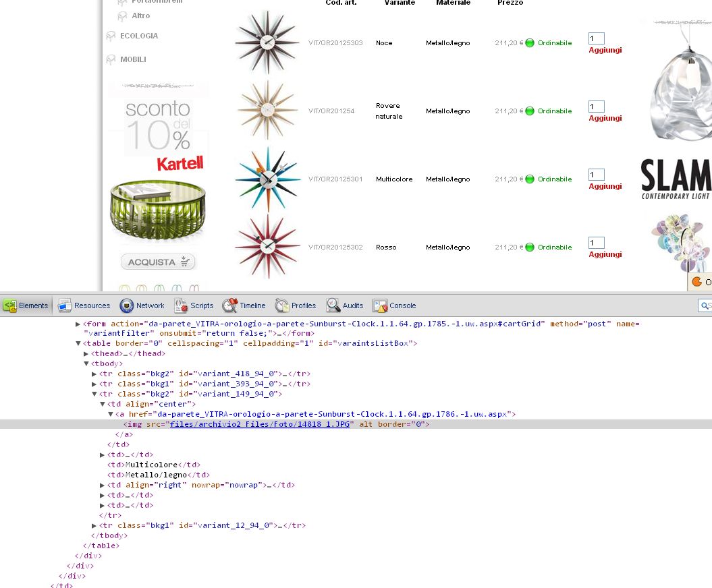Switch to the Network tab label
712x588 pixels.
(150, 305)
